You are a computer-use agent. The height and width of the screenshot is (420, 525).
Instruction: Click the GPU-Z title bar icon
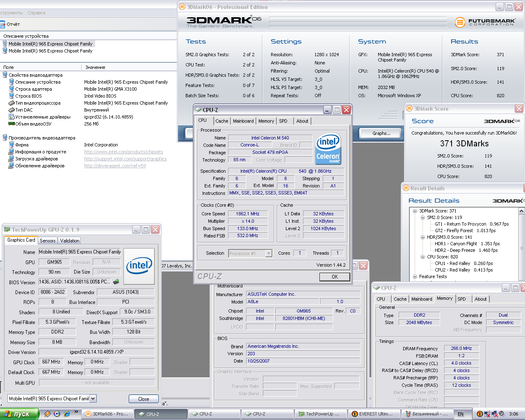7,230
